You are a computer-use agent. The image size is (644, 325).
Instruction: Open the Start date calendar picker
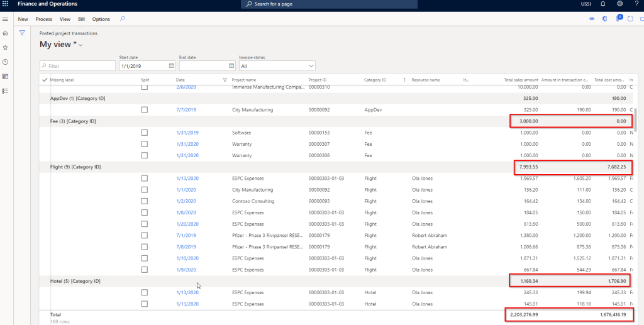pyautogui.click(x=172, y=66)
